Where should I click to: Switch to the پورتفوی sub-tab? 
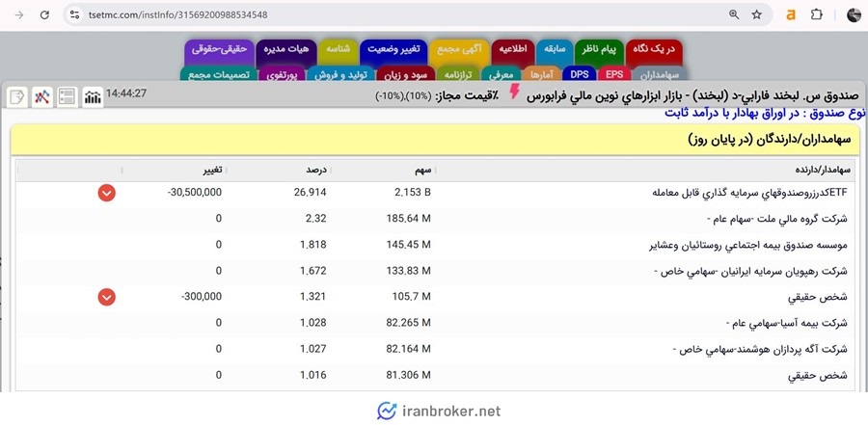click(x=282, y=74)
